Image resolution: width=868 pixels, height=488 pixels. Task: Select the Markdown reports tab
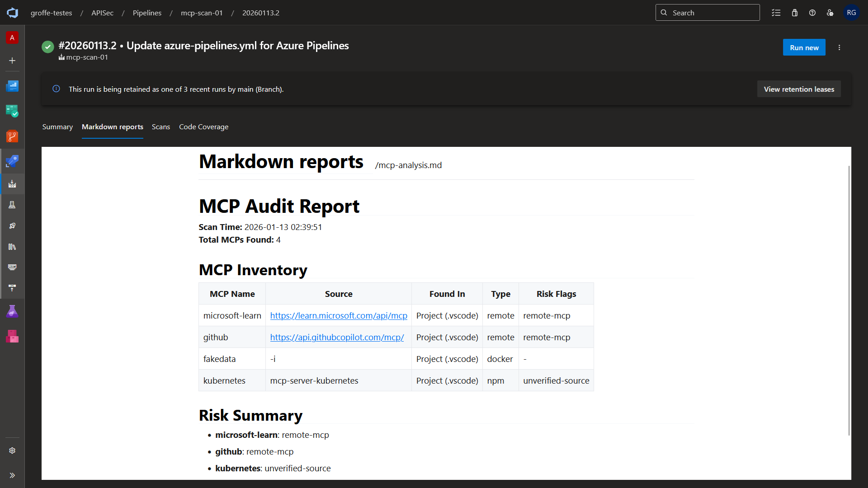[x=113, y=127]
